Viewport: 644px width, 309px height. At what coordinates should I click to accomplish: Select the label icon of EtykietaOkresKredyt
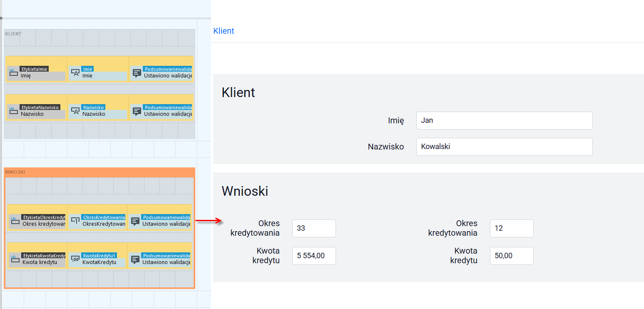(x=15, y=221)
